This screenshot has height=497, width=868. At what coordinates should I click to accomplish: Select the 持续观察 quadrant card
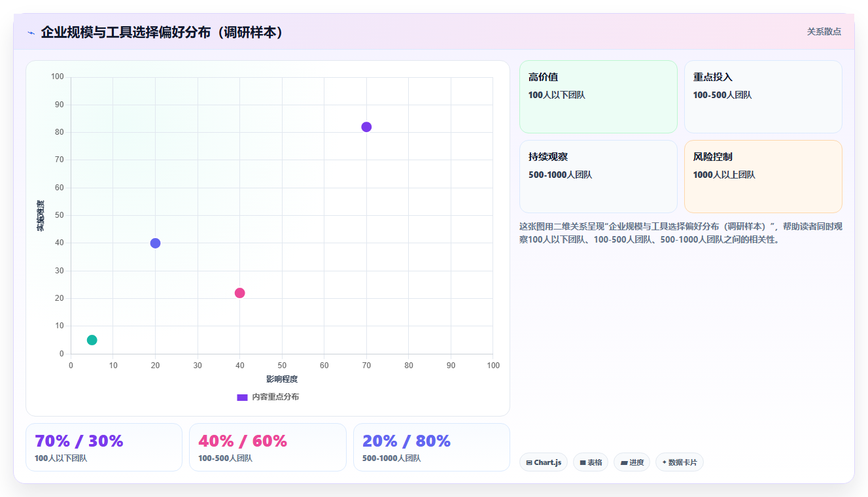click(599, 177)
